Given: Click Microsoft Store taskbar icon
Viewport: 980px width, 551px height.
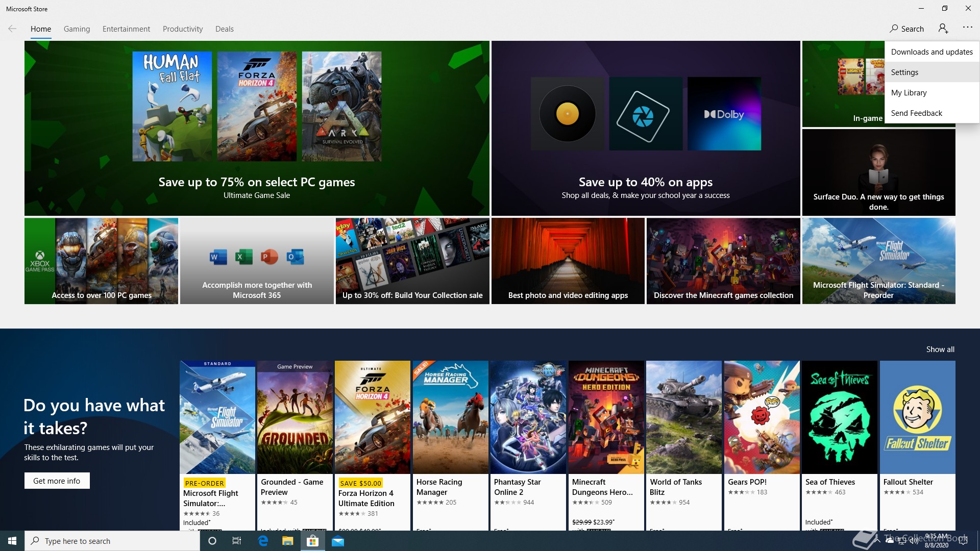Looking at the screenshot, I should (312, 541).
